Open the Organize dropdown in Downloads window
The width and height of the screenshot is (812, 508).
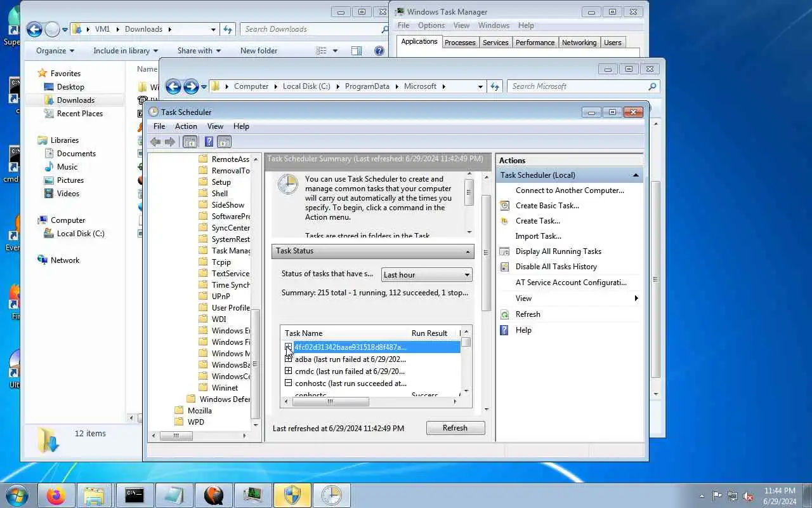[55, 51]
